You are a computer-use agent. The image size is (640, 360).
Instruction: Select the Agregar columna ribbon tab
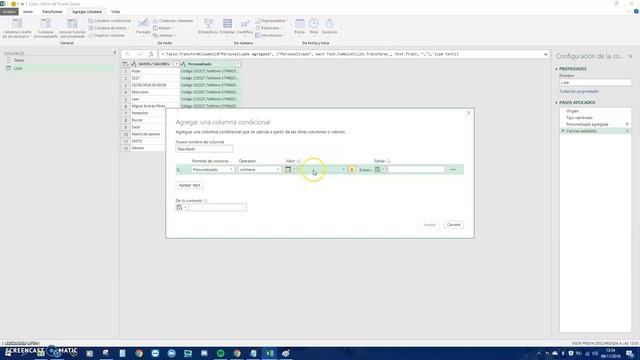click(x=87, y=11)
